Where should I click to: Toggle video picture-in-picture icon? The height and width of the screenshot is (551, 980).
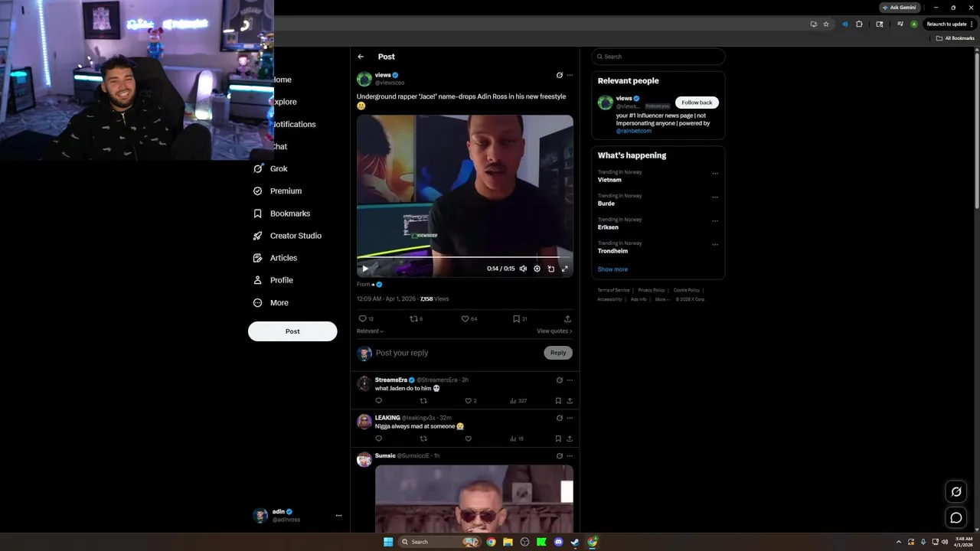coord(550,269)
